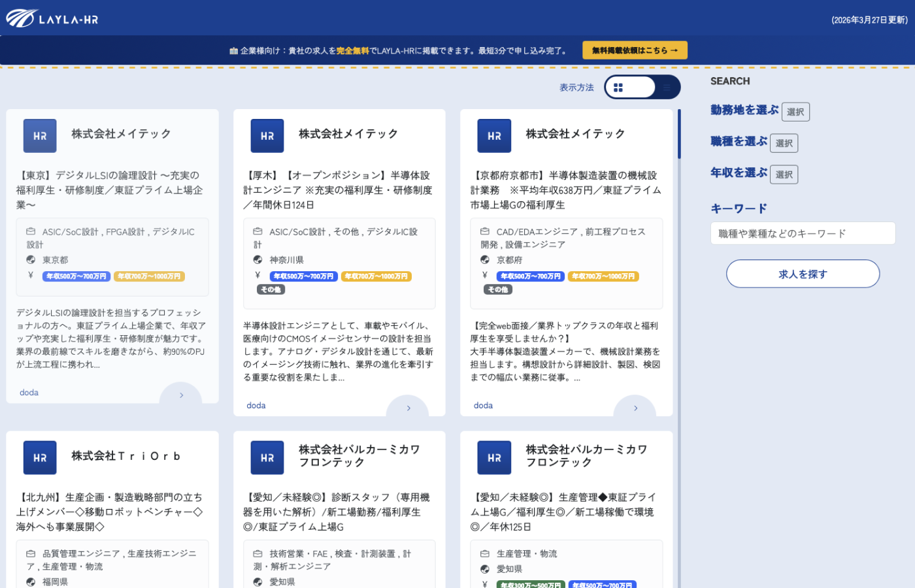Switch display to grid view
The image size is (915, 588).
pos(619,88)
